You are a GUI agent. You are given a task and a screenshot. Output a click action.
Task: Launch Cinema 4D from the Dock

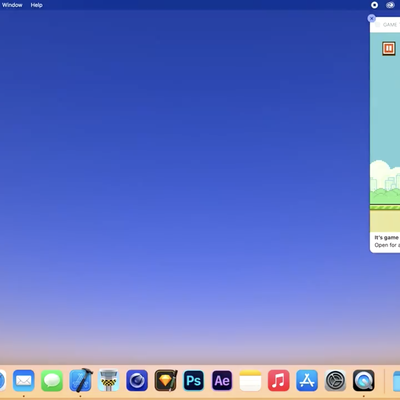pos(137,380)
